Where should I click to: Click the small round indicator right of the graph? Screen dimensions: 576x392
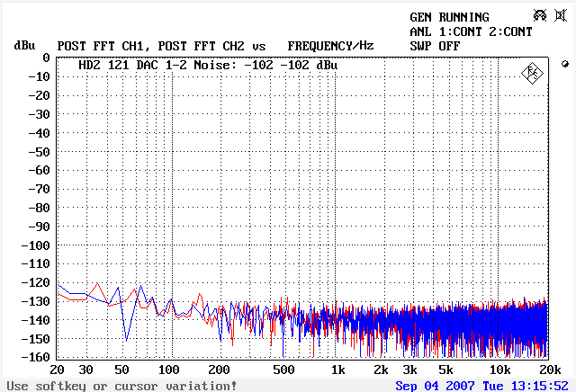click(565, 64)
